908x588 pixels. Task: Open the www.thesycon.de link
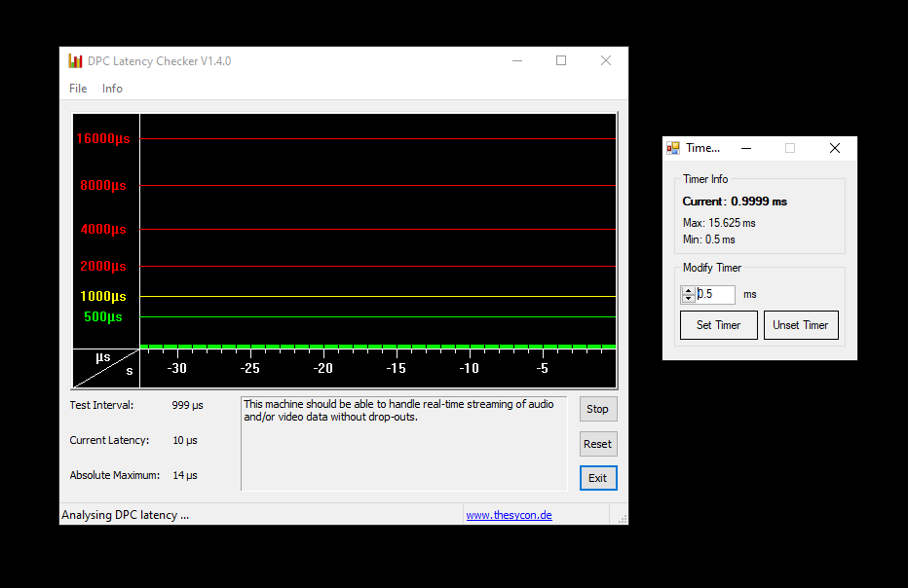tap(509, 515)
